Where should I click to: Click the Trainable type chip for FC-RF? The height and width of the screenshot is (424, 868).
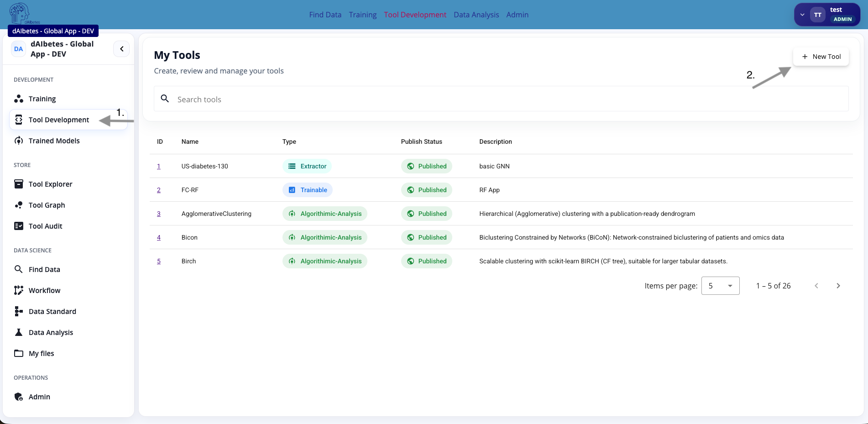click(308, 190)
